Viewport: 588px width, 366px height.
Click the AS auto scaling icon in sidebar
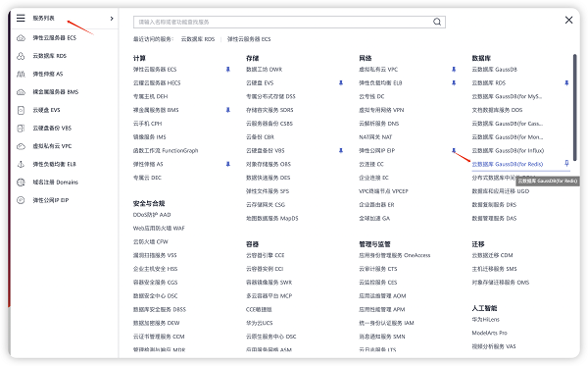pyautogui.click(x=21, y=74)
